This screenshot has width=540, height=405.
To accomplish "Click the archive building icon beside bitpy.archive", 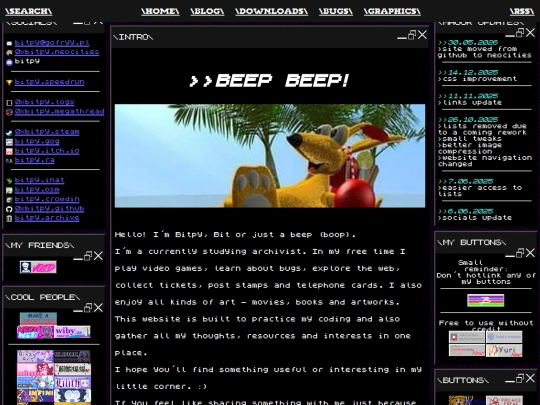I will pyautogui.click(x=9, y=218).
